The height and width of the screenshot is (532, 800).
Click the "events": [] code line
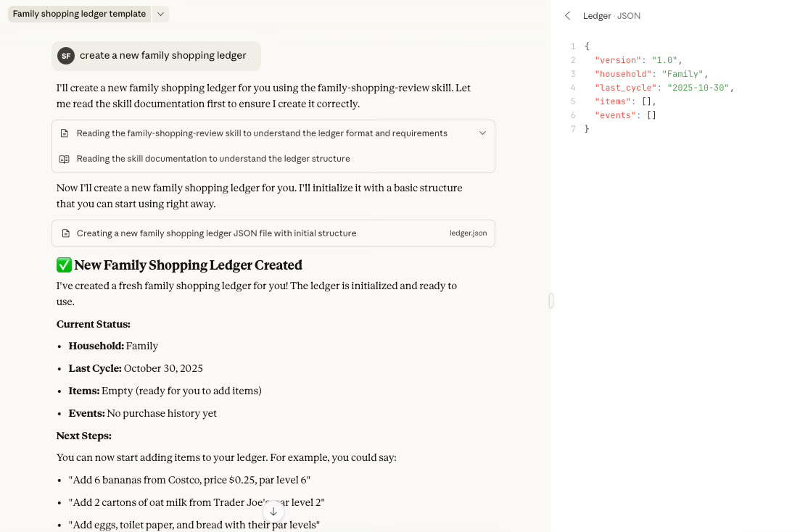point(625,115)
